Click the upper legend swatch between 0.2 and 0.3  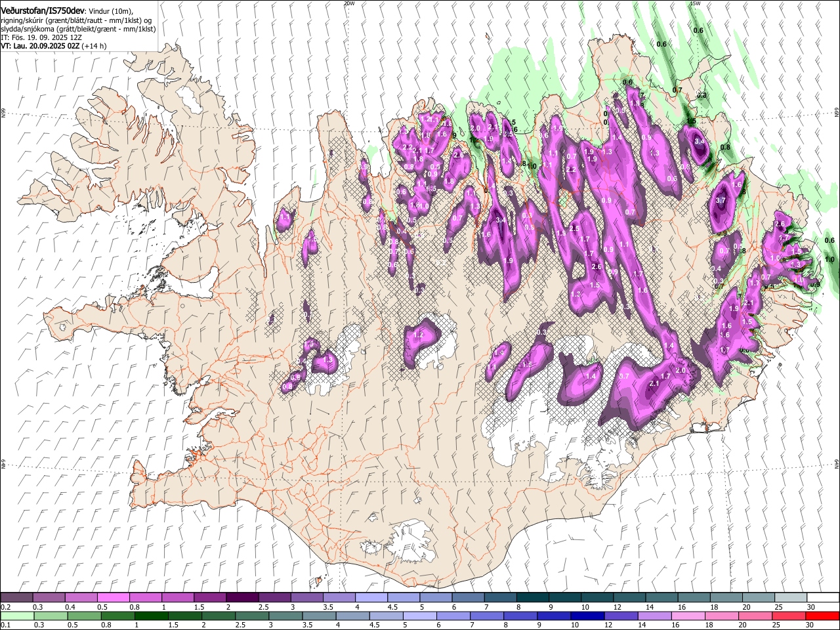point(17,597)
